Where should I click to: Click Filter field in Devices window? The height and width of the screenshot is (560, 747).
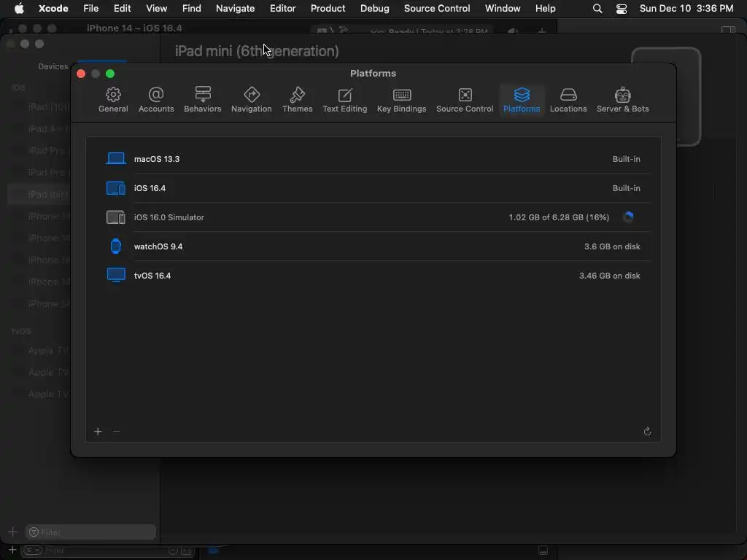pyautogui.click(x=90, y=532)
